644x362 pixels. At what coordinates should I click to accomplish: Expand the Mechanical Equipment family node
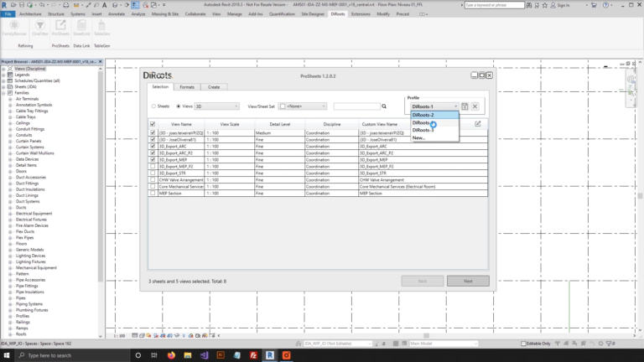[x=10, y=268]
